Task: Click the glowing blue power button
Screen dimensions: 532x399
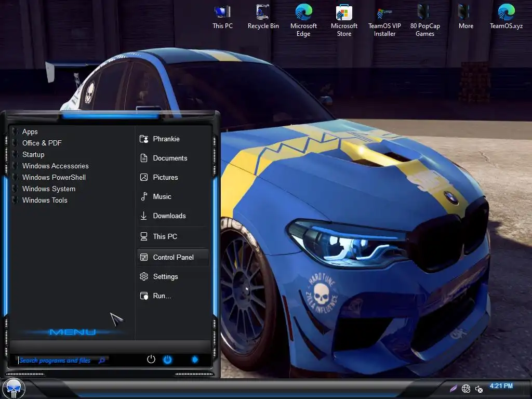Action: pyautogui.click(x=168, y=360)
